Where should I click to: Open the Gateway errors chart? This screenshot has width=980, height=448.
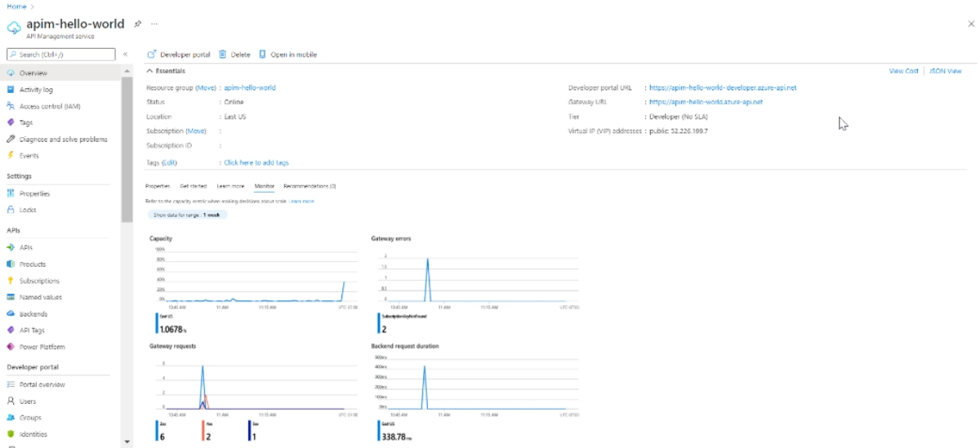tap(476, 279)
